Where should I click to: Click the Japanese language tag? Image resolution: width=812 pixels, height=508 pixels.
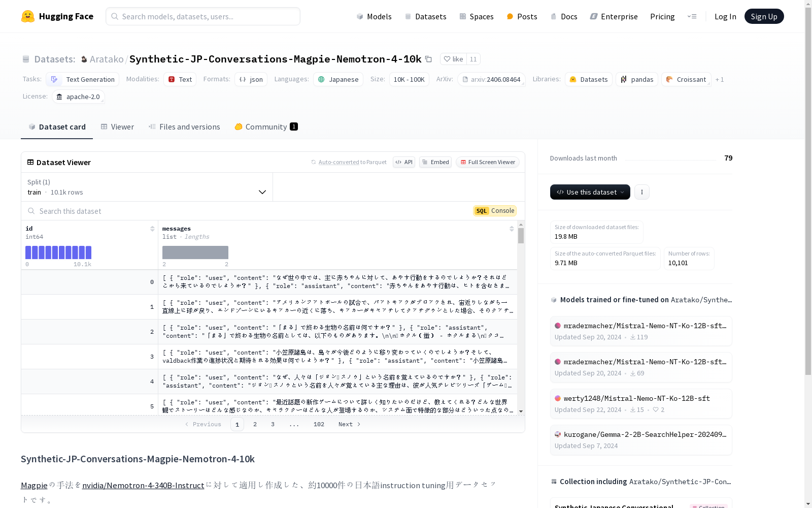tap(338, 79)
